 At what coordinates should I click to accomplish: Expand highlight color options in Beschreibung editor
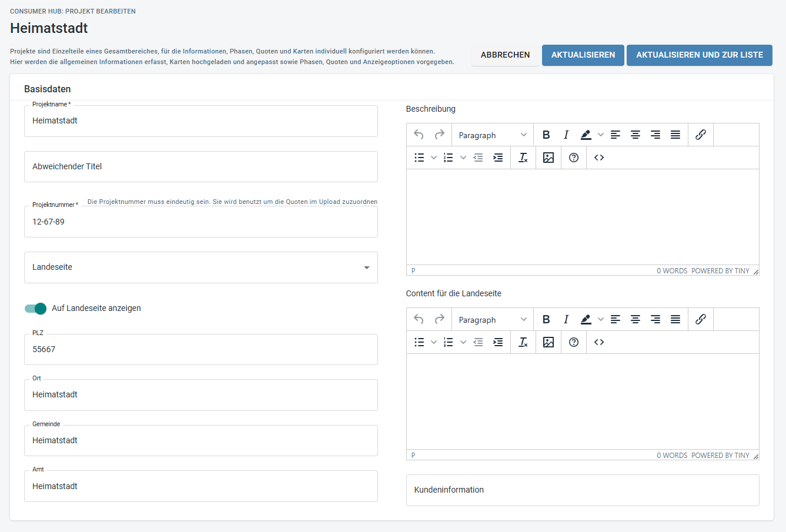(x=600, y=135)
